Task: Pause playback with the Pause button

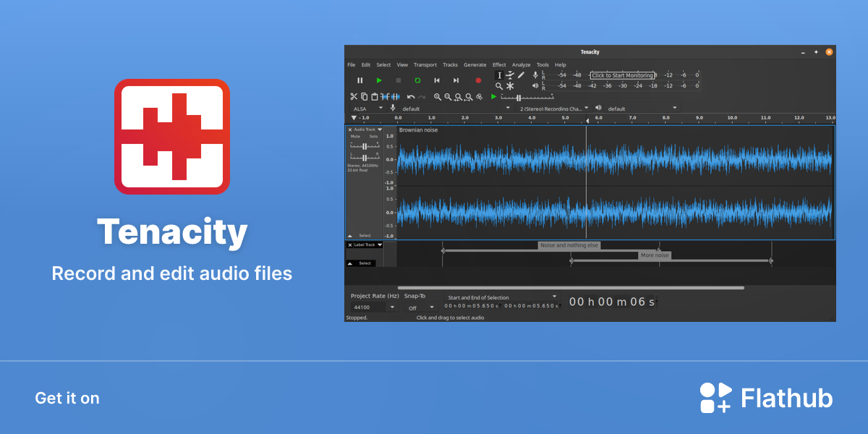Action: point(360,80)
